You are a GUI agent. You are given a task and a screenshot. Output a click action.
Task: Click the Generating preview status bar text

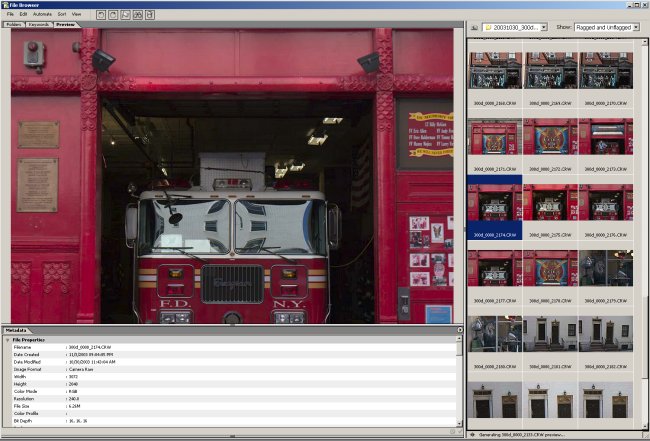pos(521,435)
